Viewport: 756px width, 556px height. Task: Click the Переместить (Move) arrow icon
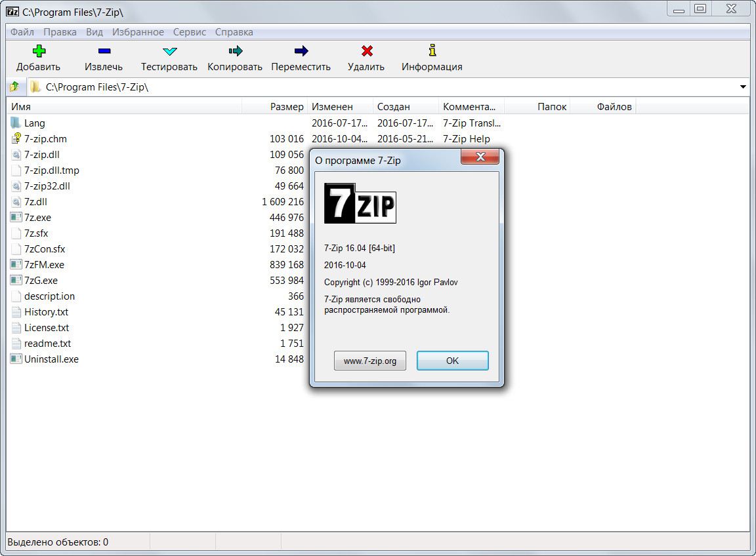pyautogui.click(x=301, y=50)
